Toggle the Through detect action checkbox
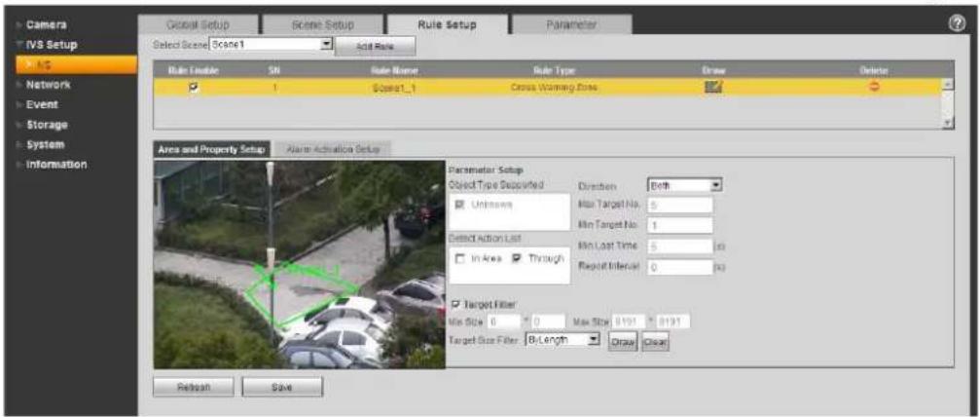 click(x=516, y=258)
